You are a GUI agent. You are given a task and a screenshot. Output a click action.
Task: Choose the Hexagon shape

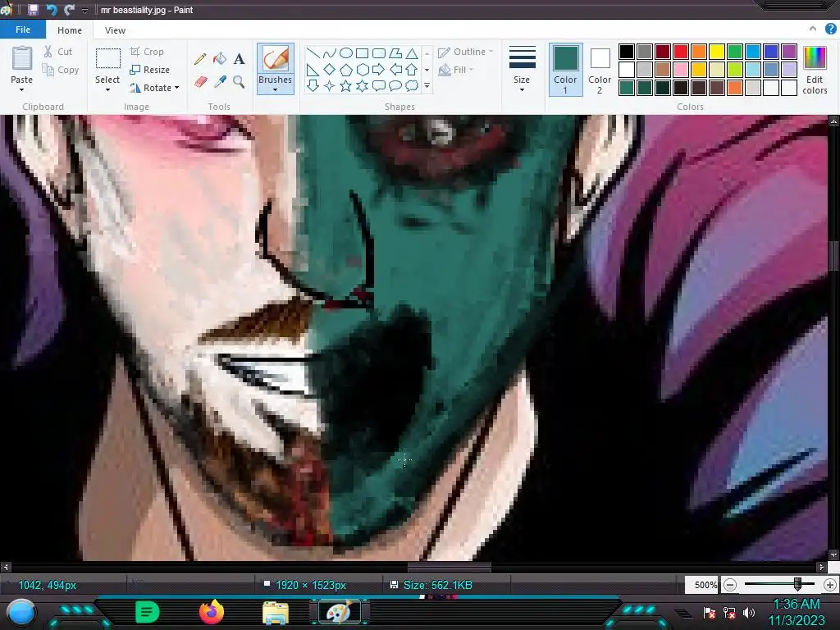coord(362,70)
